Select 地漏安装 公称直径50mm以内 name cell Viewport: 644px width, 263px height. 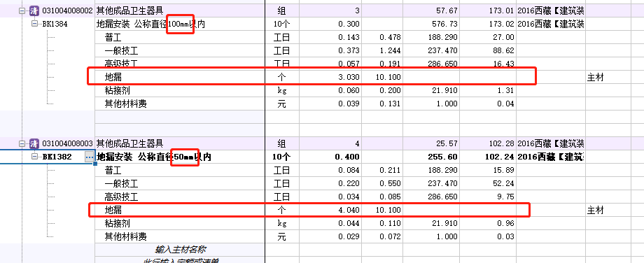[180, 157]
